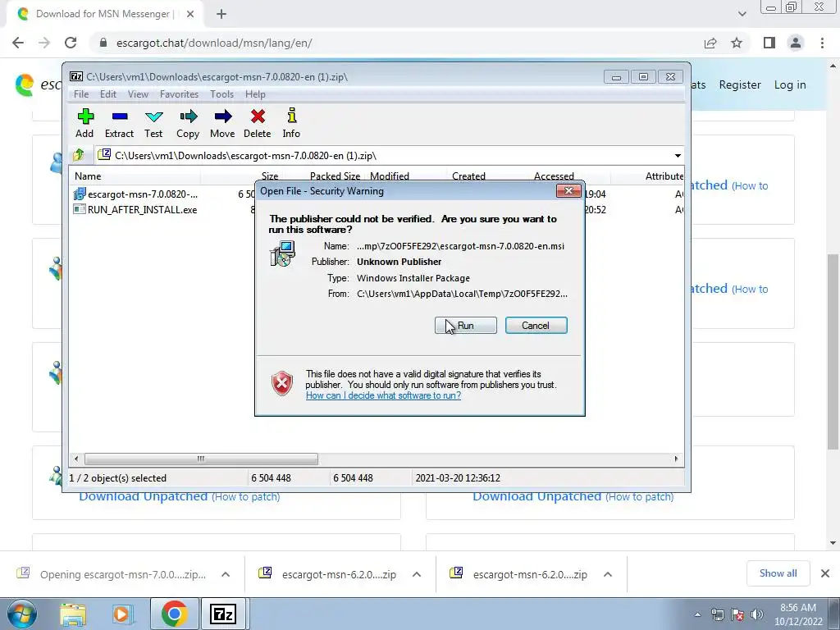Expand options for the first escargot-msn-6.2.0 download

tap(416, 574)
